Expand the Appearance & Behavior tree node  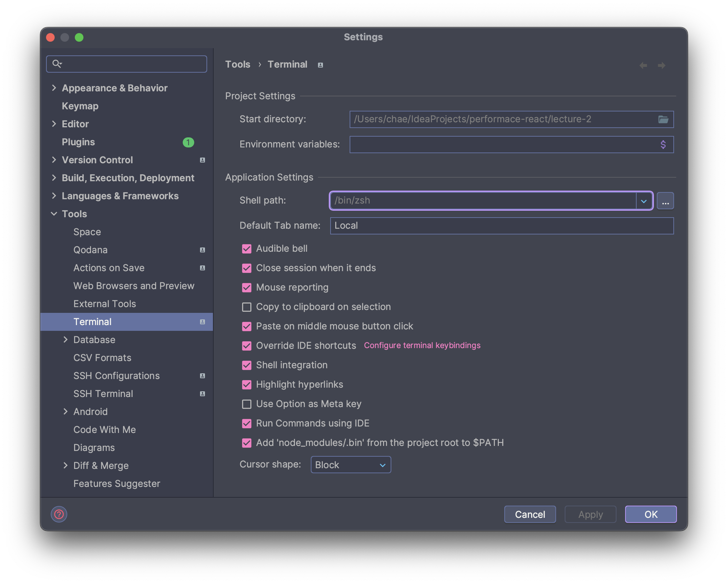(54, 88)
